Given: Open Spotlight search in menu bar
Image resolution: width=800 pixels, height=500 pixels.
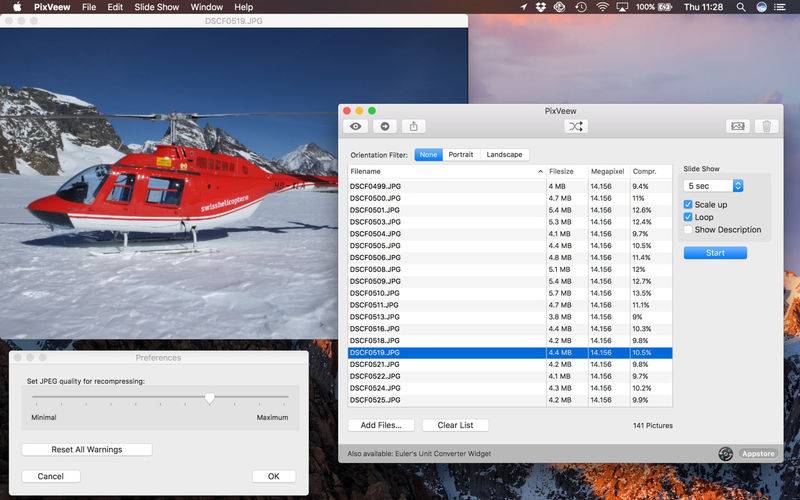Looking at the screenshot, I should tap(741, 7).
